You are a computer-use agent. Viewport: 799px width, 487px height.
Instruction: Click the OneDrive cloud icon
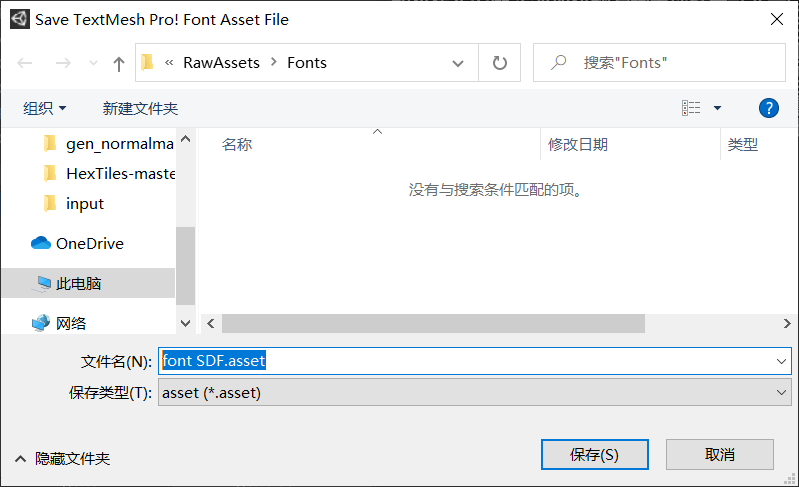tap(41, 243)
